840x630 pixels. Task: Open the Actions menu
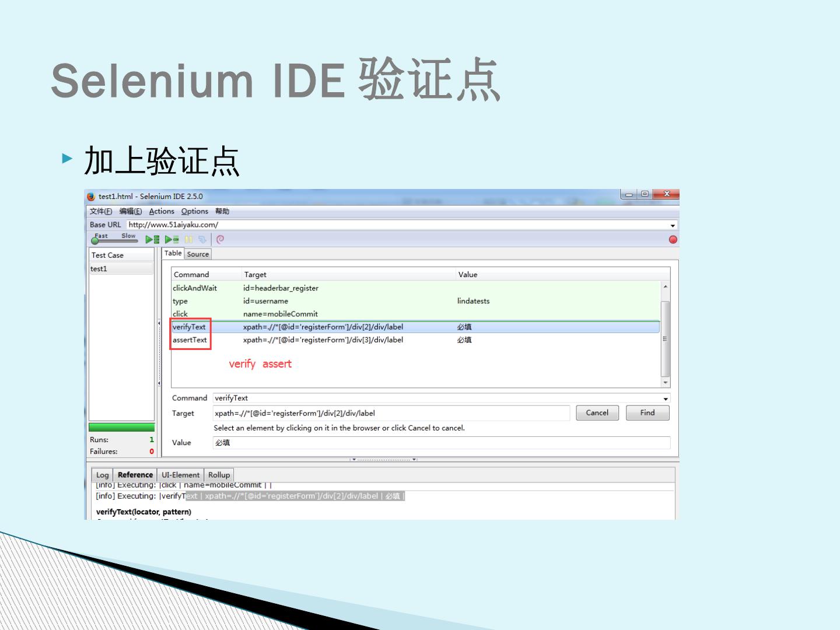(x=162, y=211)
